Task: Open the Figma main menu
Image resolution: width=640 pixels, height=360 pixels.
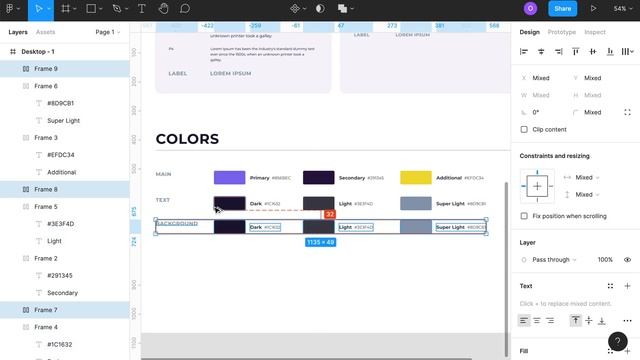Action: point(9,9)
